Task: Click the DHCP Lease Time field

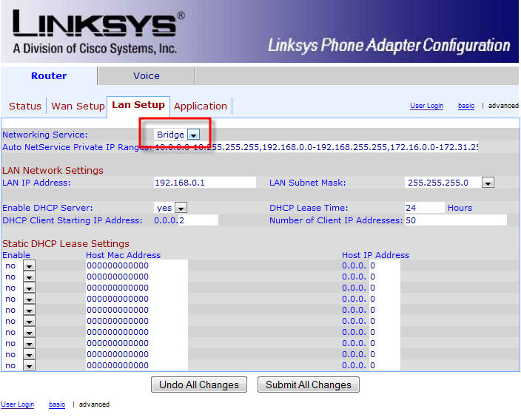Action: tap(424, 208)
